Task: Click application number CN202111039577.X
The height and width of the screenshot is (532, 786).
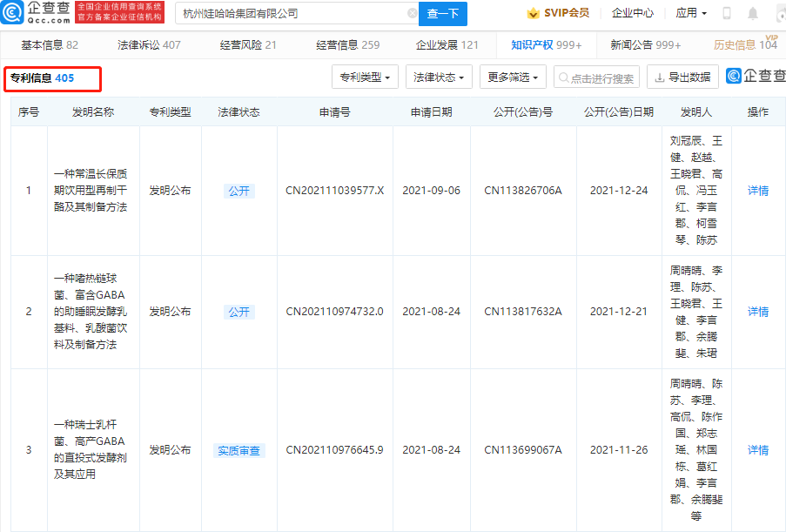Action: (x=335, y=191)
